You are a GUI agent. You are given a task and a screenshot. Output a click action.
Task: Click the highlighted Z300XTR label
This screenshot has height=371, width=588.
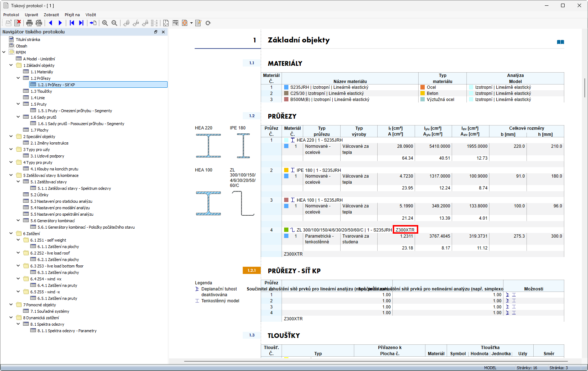click(x=406, y=229)
